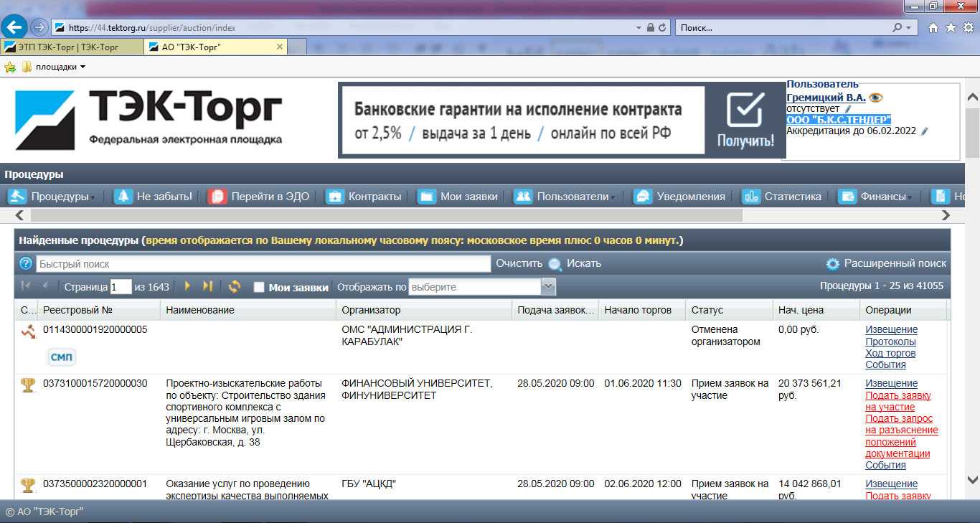Click the Не забыть! bell icon
The height and width of the screenshot is (523, 980).
123,196
